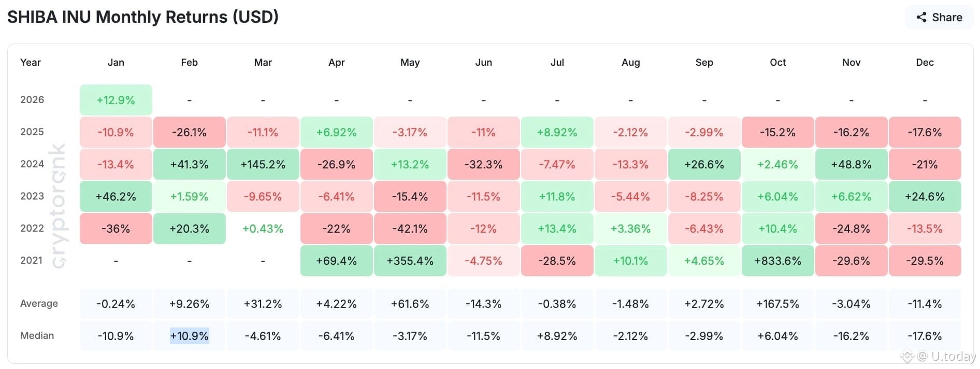Click the SHIBA INU Monthly Returns title
Viewport: 980px width, 369px height.
pos(143,17)
